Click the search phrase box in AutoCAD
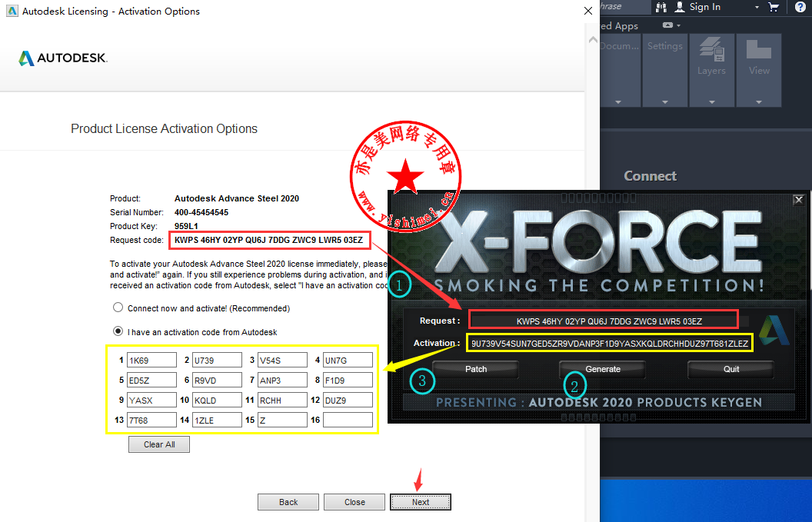The width and height of the screenshot is (812, 522). coord(626,7)
